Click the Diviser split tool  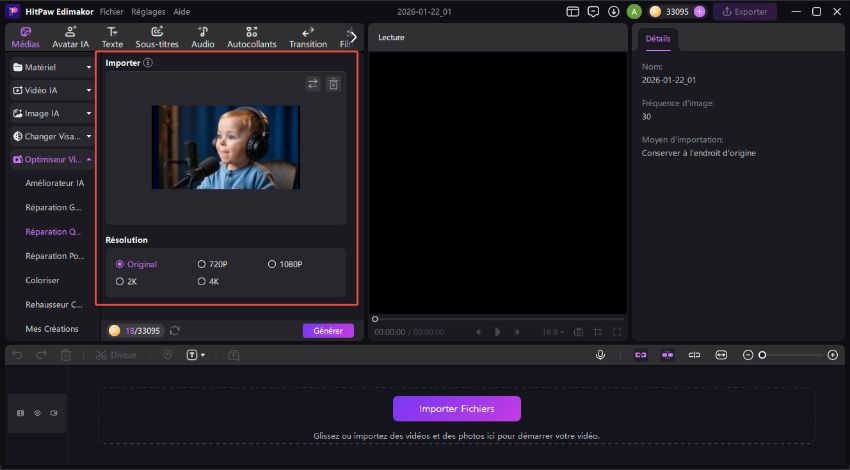pos(116,355)
